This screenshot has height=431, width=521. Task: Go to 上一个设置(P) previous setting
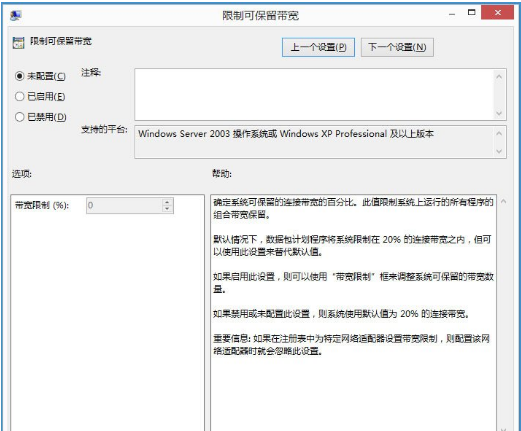pos(318,47)
